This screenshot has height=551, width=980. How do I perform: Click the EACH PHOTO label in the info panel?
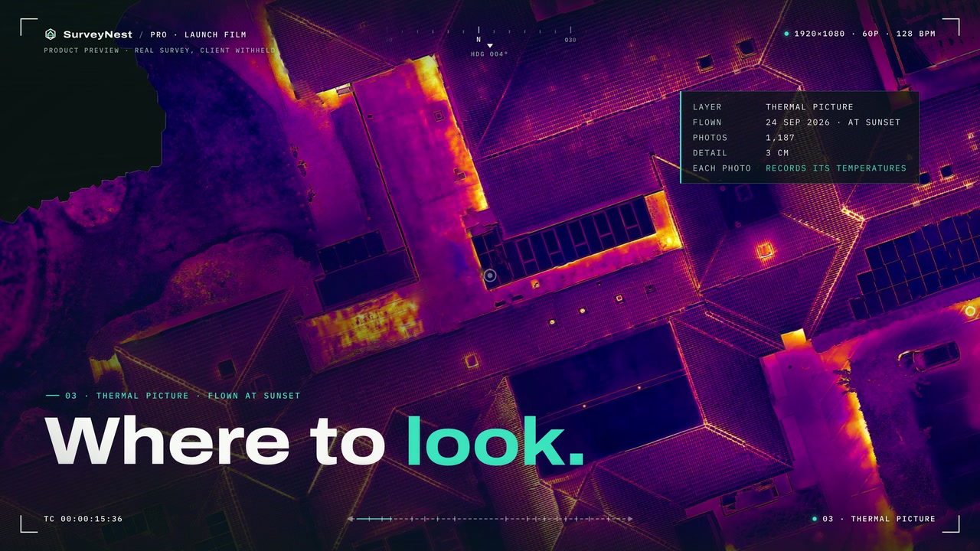click(722, 168)
